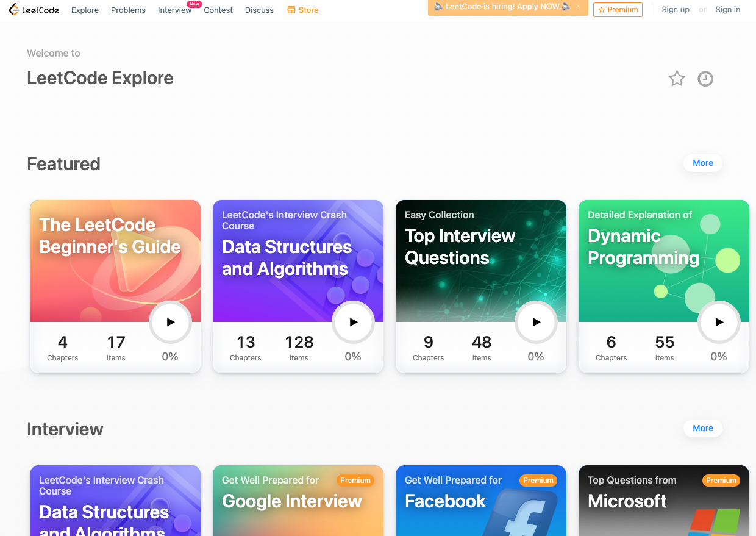This screenshot has width=756, height=536.
Task: Go to the Problems page
Action: pyautogui.click(x=128, y=10)
